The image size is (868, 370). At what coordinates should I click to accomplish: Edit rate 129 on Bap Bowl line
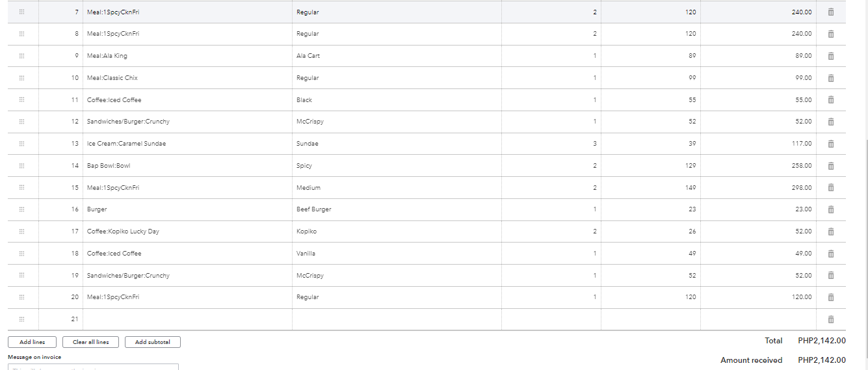[651, 166]
